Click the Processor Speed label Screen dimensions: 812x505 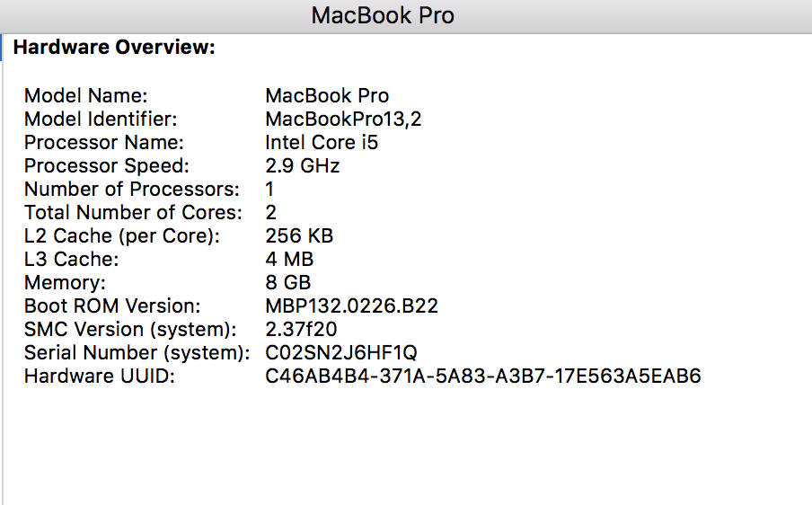coord(107,165)
